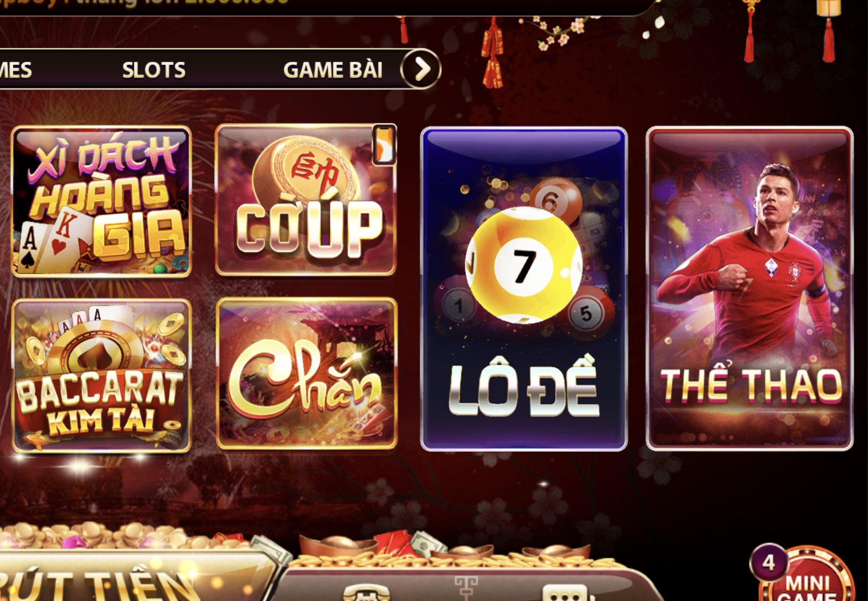Click the Thể Thao title text
Image resolution: width=868 pixels, height=601 pixels.
pyautogui.click(x=751, y=384)
